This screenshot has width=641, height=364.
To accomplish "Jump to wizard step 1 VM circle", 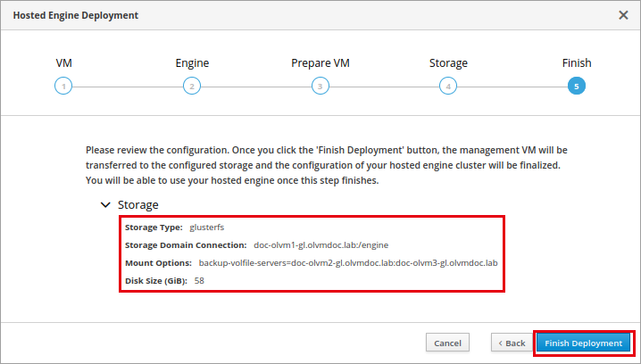I will pos(63,87).
